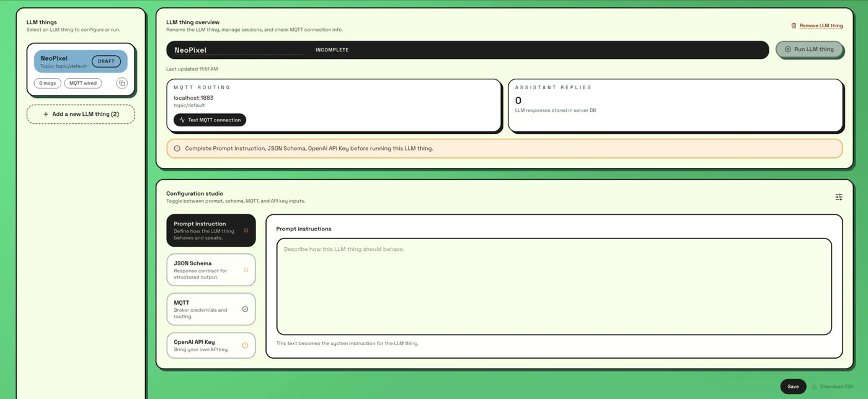Click the "LLM thing overview" heading

193,22
